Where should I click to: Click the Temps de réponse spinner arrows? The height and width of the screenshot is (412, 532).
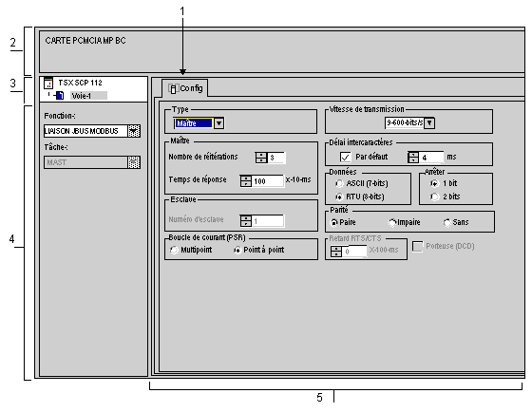pos(246,180)
